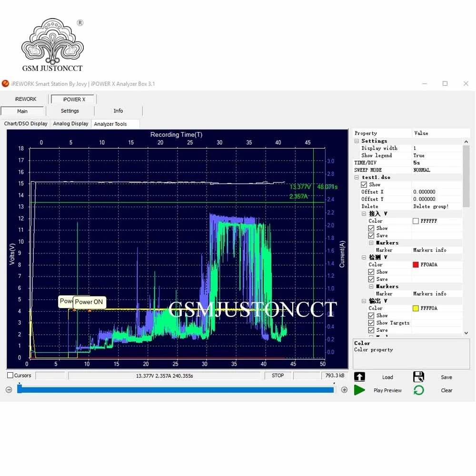
Task: Open the SWEEP MODE value NORMAL
Action: click(422, 170)
